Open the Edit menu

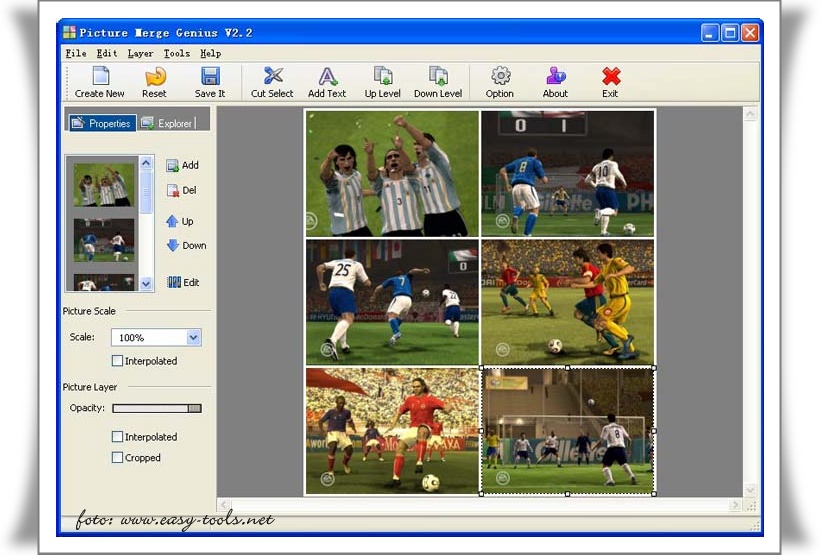(107, 53)
